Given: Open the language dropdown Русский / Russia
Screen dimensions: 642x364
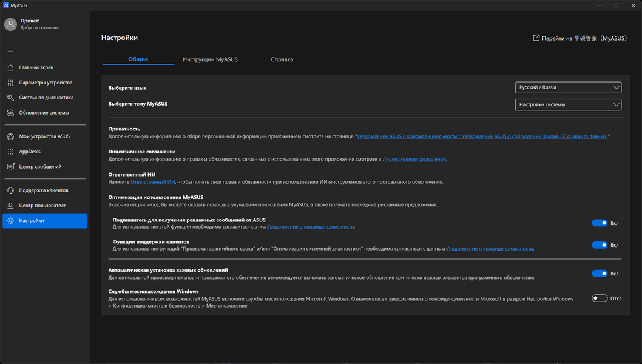Looking at the screenshot, I should 568,87.
